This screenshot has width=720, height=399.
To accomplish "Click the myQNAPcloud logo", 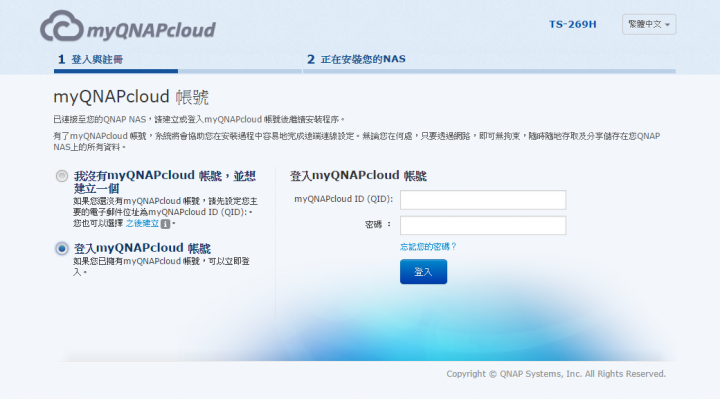I will point(128,27).
